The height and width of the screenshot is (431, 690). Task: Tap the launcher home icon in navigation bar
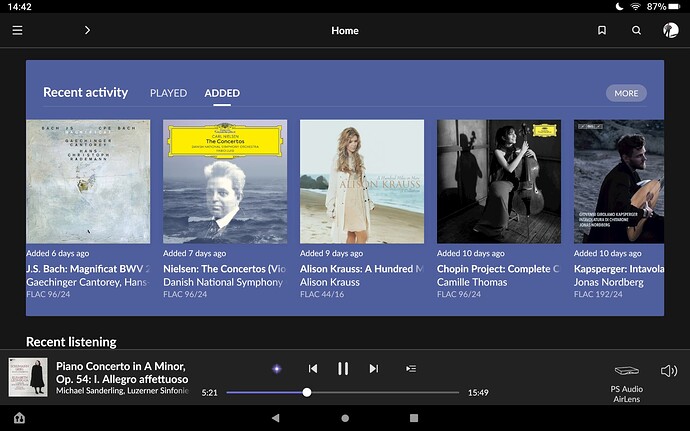point(19,418)
